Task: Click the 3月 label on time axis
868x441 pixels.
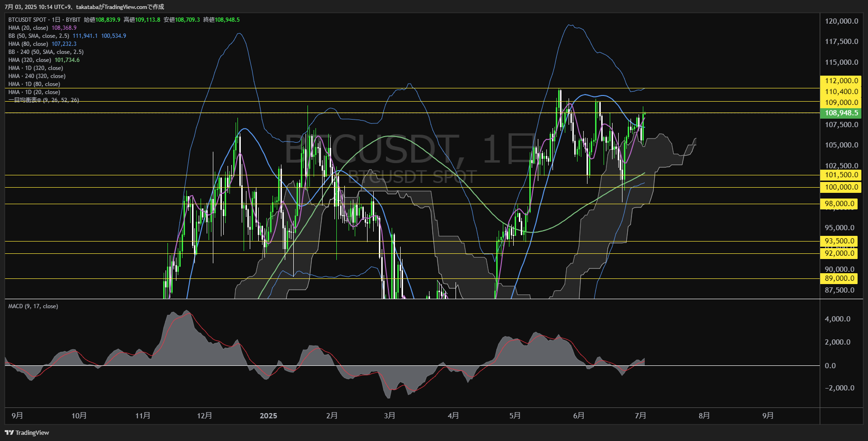Action: tap(390, 415)
